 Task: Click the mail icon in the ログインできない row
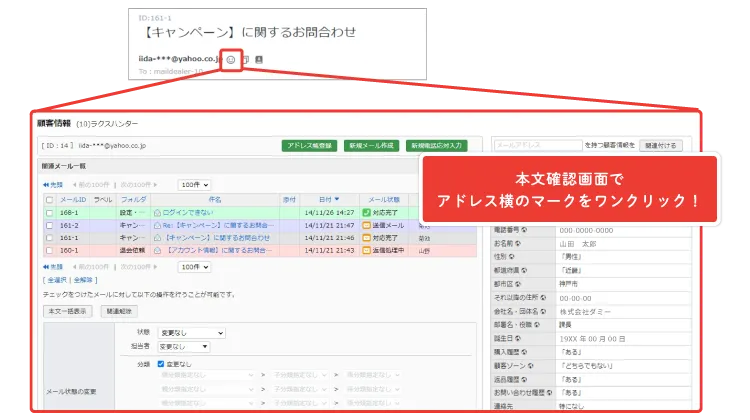[157, 212]
